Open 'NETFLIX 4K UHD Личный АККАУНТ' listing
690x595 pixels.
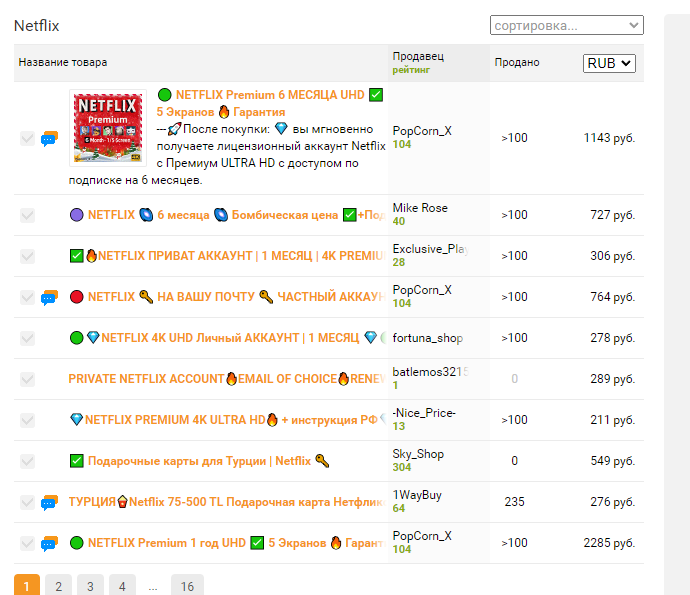[x=228, y=338]
